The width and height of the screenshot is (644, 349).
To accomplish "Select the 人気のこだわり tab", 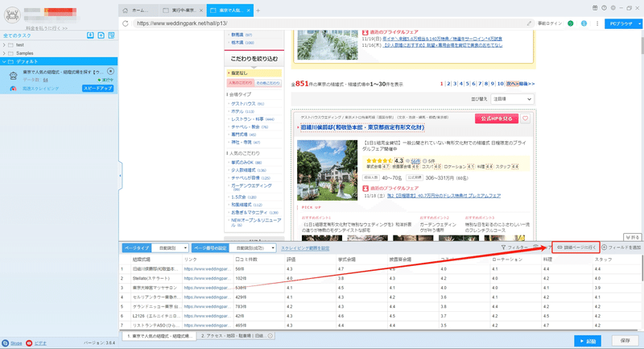I will (x=240, y=83).
